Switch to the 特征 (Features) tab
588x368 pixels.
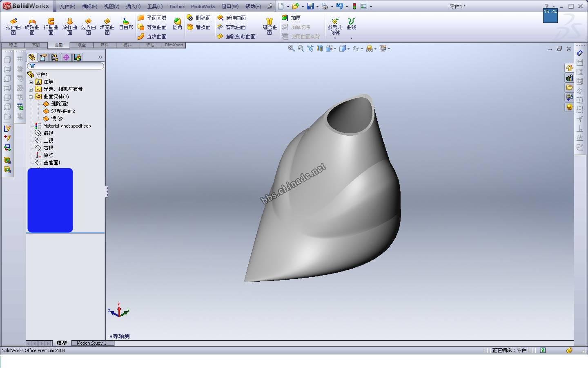coord(13,45)
